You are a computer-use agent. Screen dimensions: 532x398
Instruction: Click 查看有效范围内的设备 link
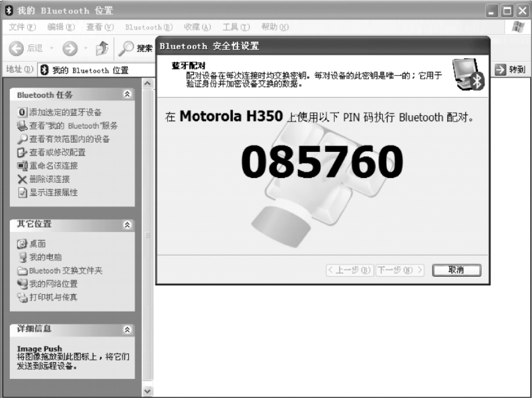pos(70,139)
